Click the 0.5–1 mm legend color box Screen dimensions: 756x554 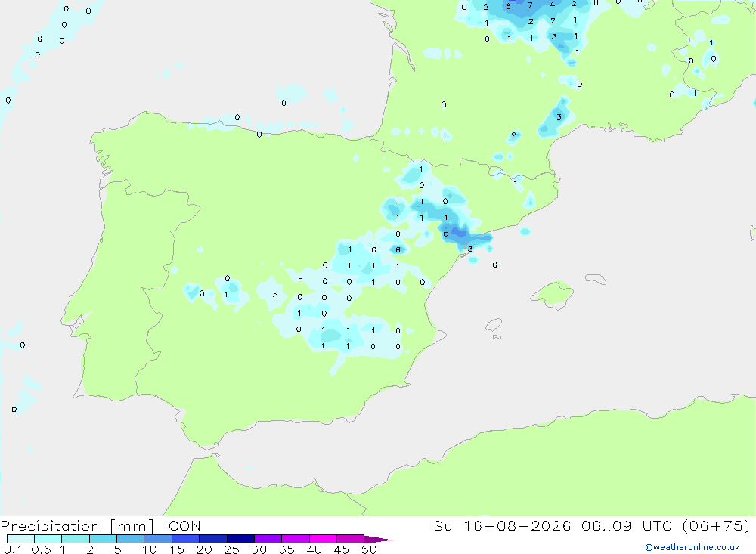pyautogui.click(x=48, y=539)
